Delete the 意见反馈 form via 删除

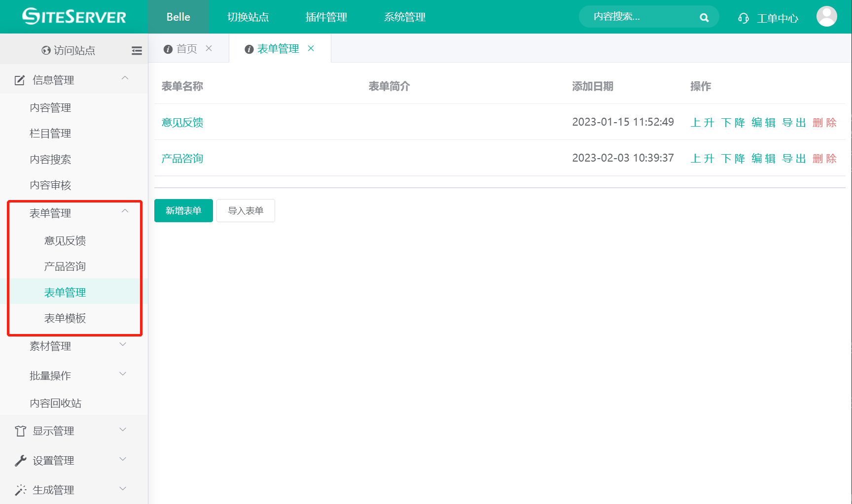click(x=824, y=122)
